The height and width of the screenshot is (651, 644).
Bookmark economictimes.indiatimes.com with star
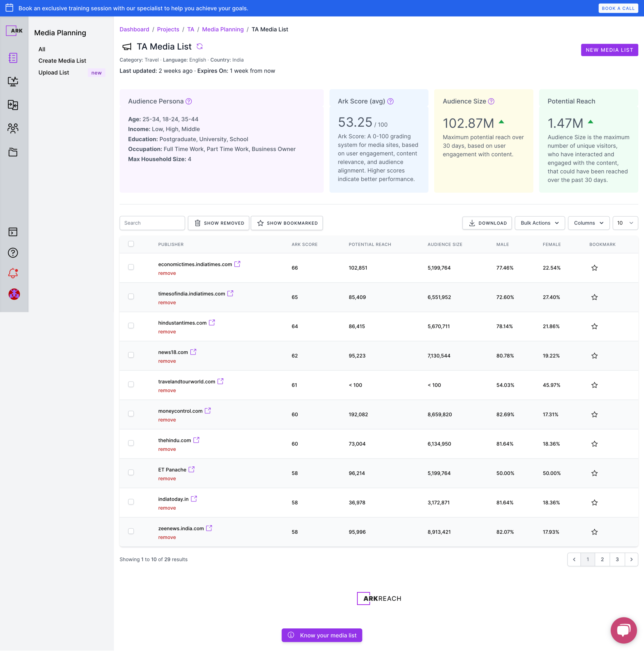click(594, 268)
